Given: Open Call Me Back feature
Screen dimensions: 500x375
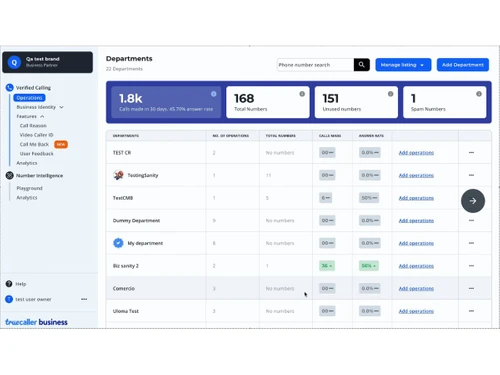Looking at the screenshot, I should pos(34,144).
